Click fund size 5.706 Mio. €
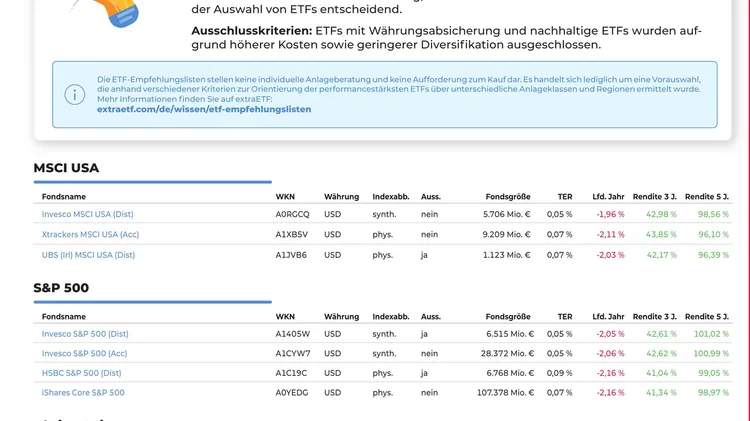 (507, 214)
